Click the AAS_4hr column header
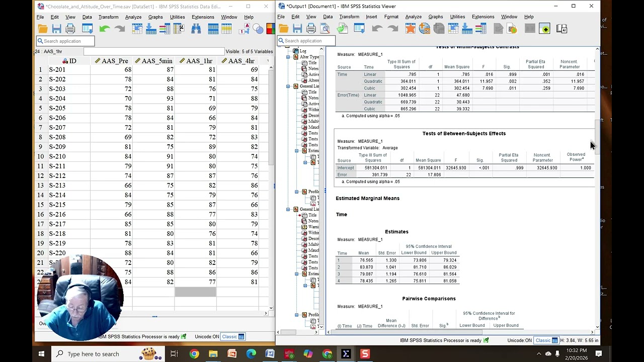This screenshot has width=644, height=362. (x=238, y=61)
